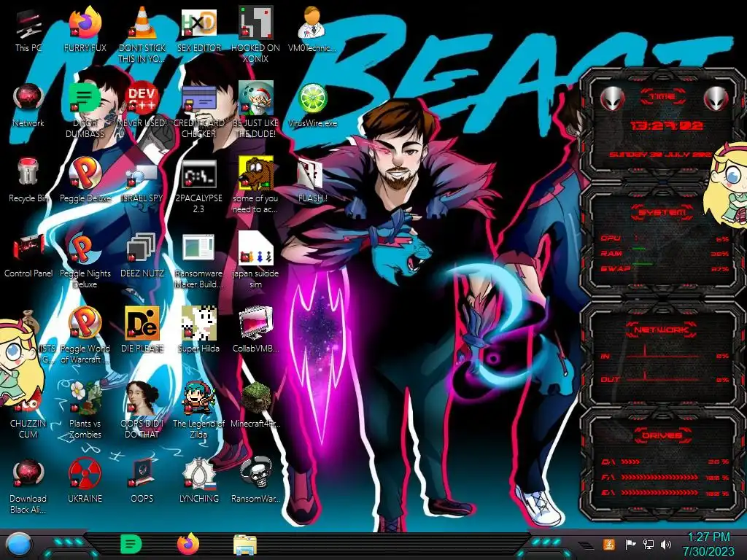The width and height of the screenshot is (747, 560).
Task: Open the volume speaker tray icon
Action: (666, 544)
